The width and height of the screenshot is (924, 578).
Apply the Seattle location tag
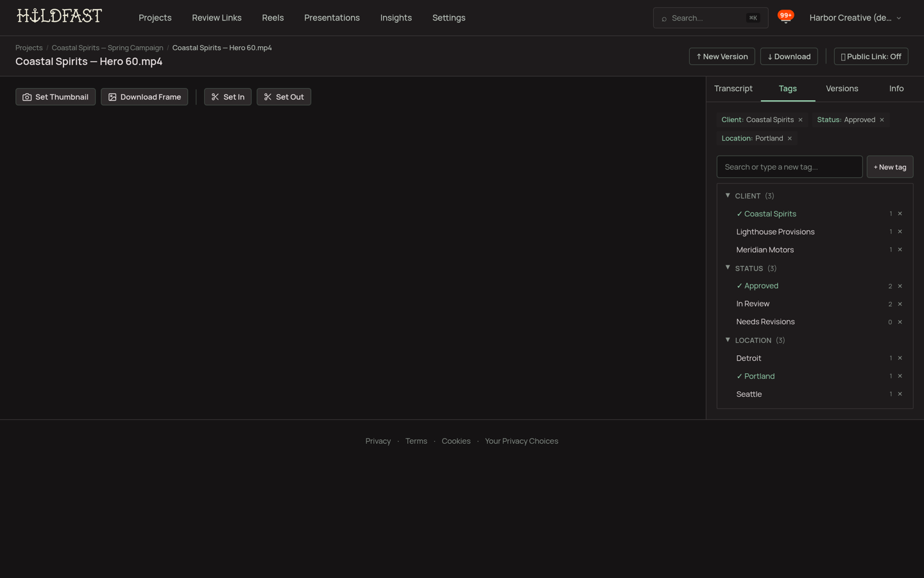click(x=749, y=394)
